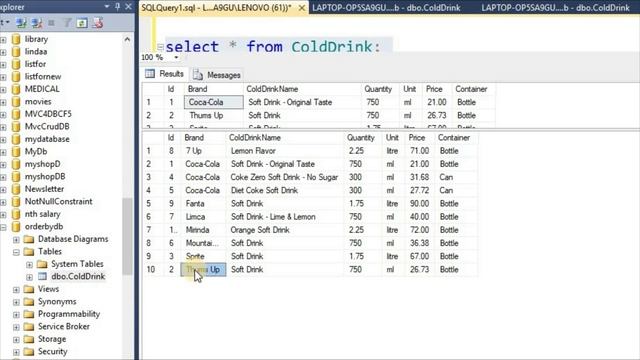Close the Object Explorer panel

point(129,7)
